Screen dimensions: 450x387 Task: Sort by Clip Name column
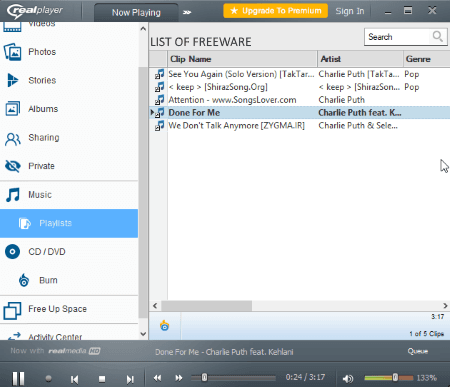(242, 59)
